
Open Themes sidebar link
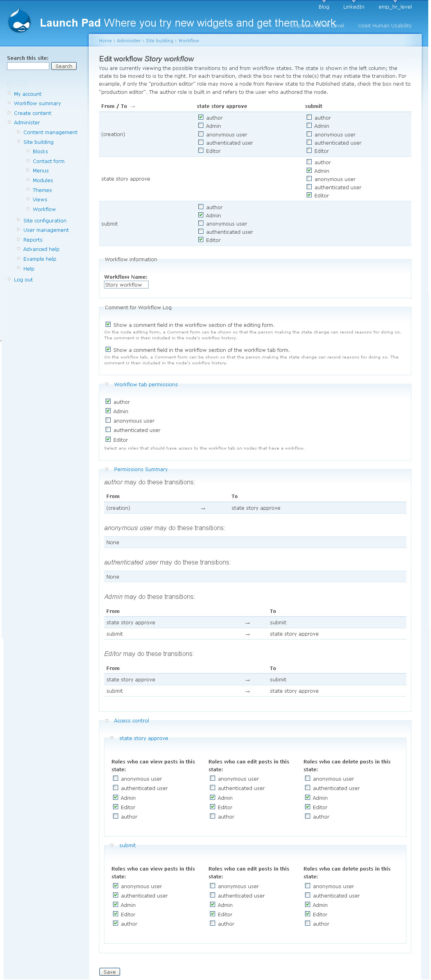pos(42,190)
